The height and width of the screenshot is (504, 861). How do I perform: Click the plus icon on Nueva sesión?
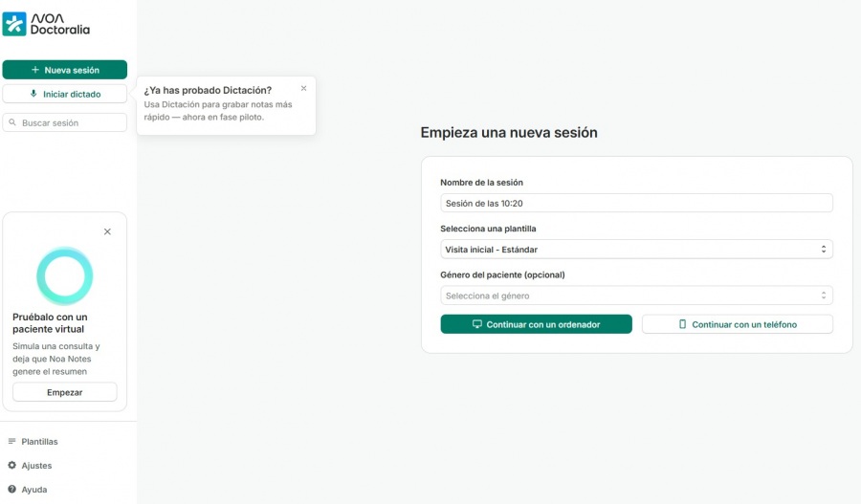click(x=35, y=70)
